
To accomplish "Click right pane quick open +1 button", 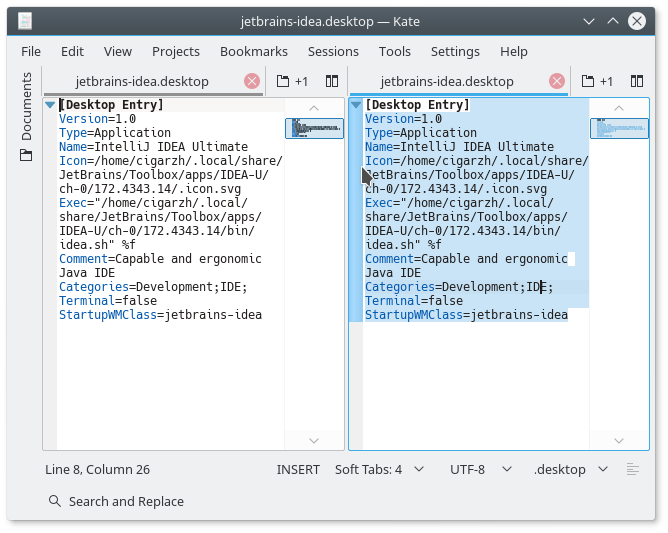I will coord(597,81).
